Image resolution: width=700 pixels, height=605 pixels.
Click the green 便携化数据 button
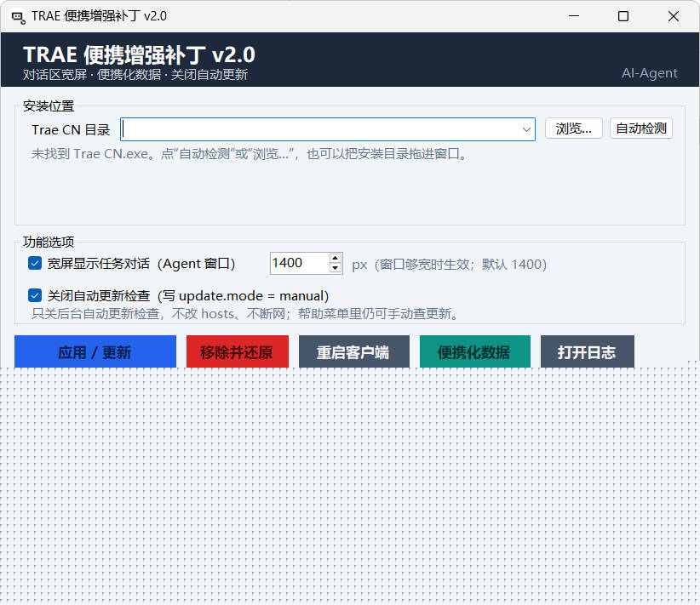475,352
